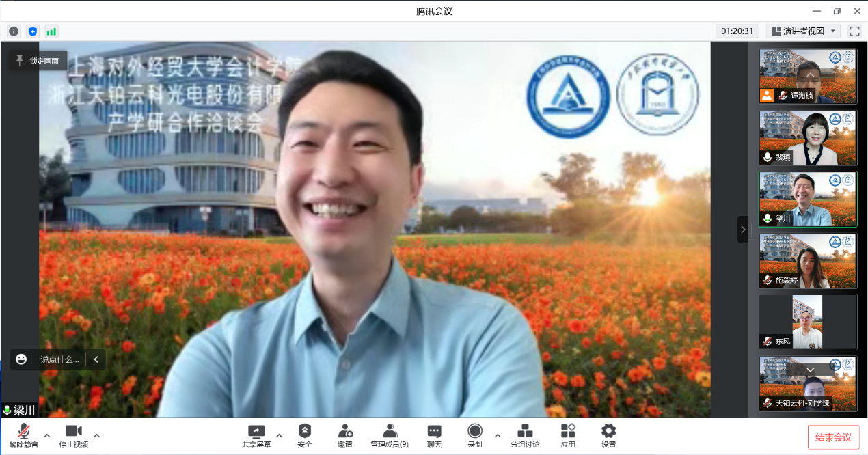Open the 应用 apps panel

point(568,435)
